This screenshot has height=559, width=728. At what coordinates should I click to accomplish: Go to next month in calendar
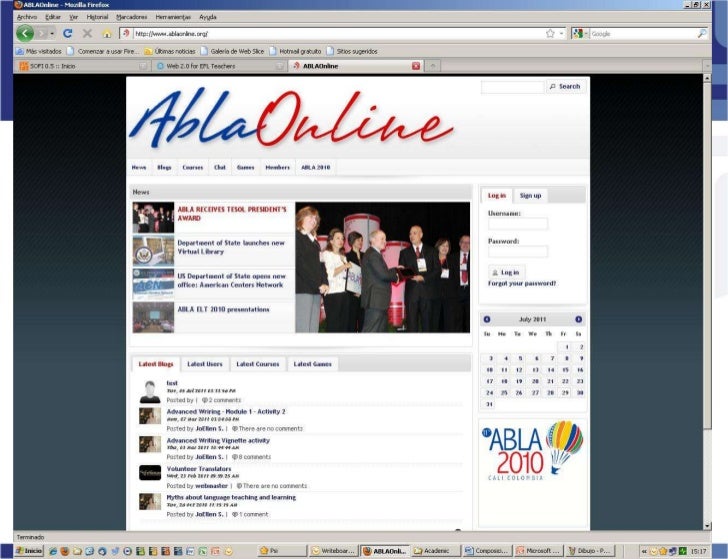578,319
